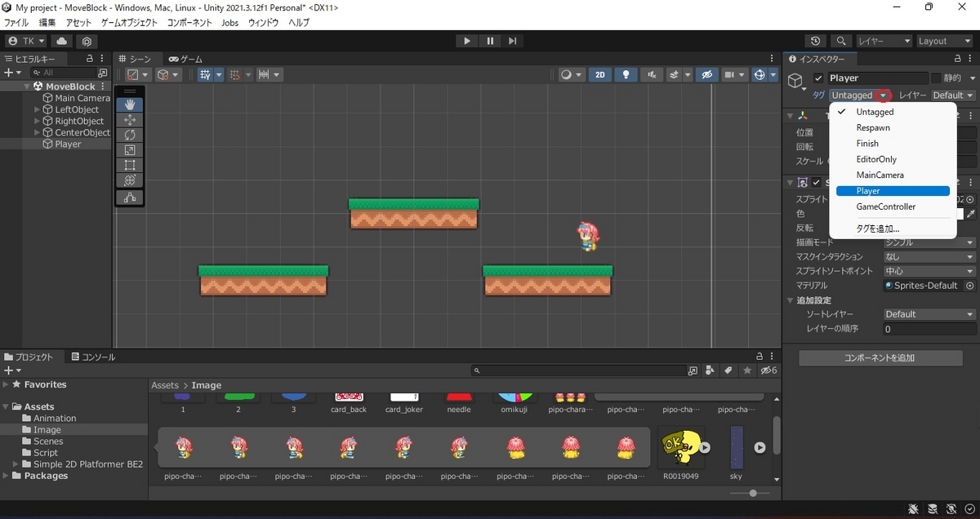The height and width of the screenshot is (519, 980).
Task: Select the Rect transform tool
Action: pyautogui.click(x=130, y=165)
